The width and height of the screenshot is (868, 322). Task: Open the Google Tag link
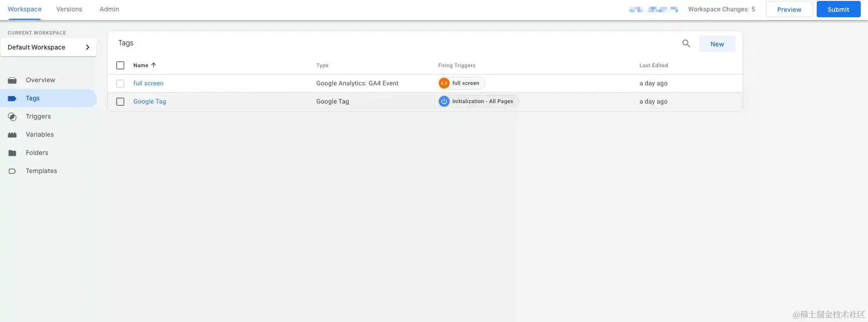(x=150, y=101)
